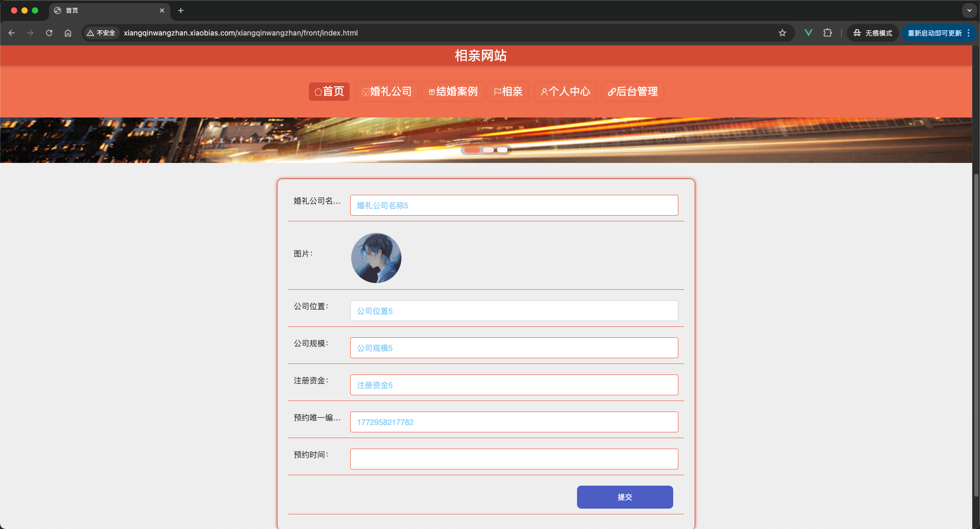Select the second carousel indicator dot
The width and height of the screenshot is (980, 529).
click(488, 150)
